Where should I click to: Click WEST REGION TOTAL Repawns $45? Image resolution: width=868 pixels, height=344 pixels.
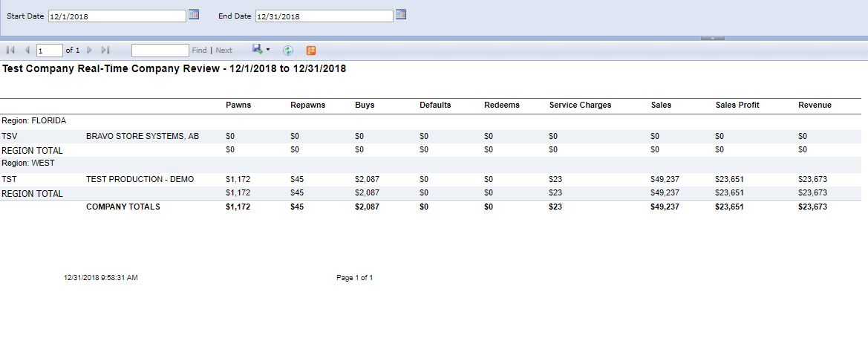click(x=297, y=192)
